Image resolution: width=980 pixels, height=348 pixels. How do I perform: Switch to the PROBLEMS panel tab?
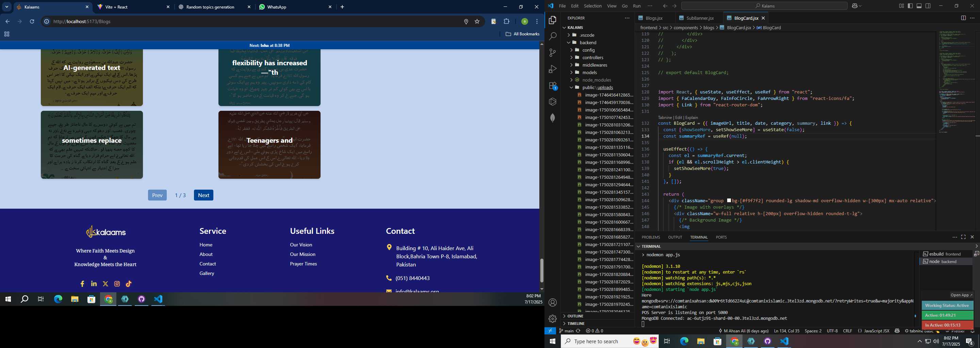[651, 237]
